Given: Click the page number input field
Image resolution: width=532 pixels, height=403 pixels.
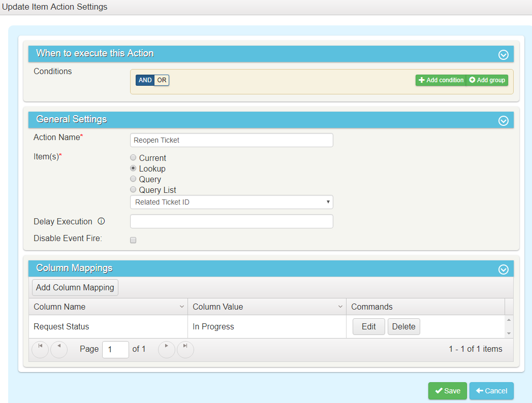Looking at the screenshot, I should [115, 349].
